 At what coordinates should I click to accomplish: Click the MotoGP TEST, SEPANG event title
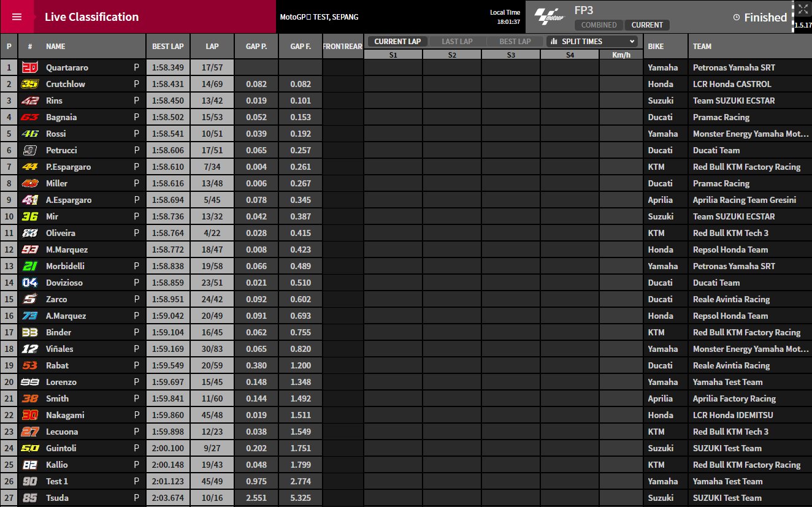[x=319, y=17]
